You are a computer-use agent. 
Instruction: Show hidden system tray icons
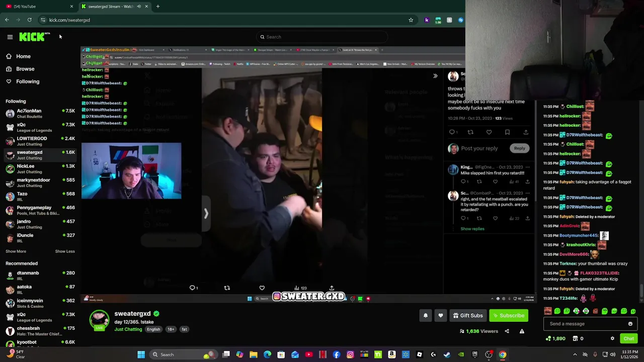[575, 354]
